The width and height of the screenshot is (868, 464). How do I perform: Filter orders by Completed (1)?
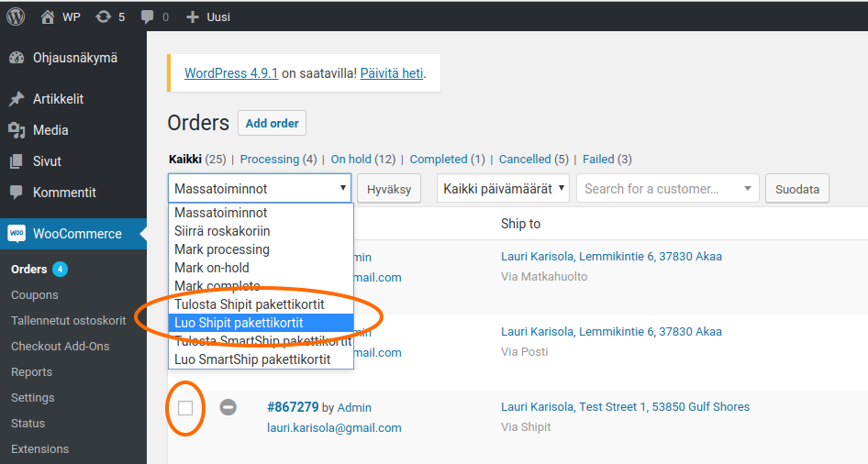[x=447, y=160]
